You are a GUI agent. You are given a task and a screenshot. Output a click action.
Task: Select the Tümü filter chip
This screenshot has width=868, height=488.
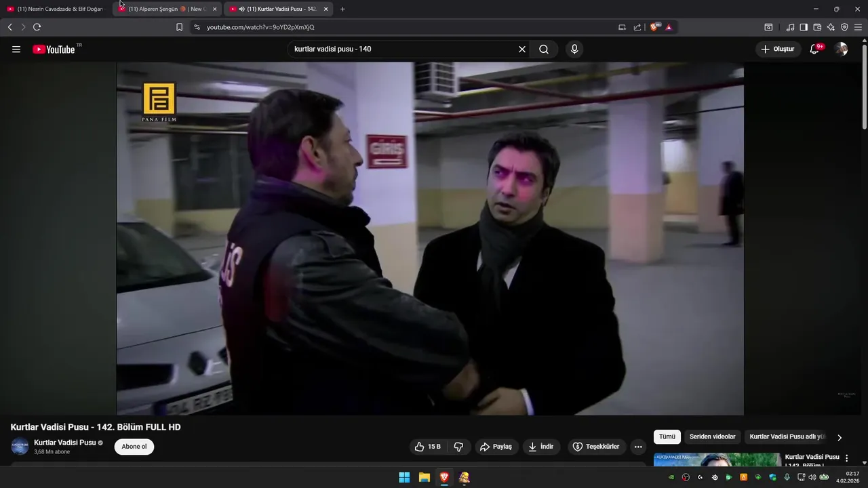(667, 436)
